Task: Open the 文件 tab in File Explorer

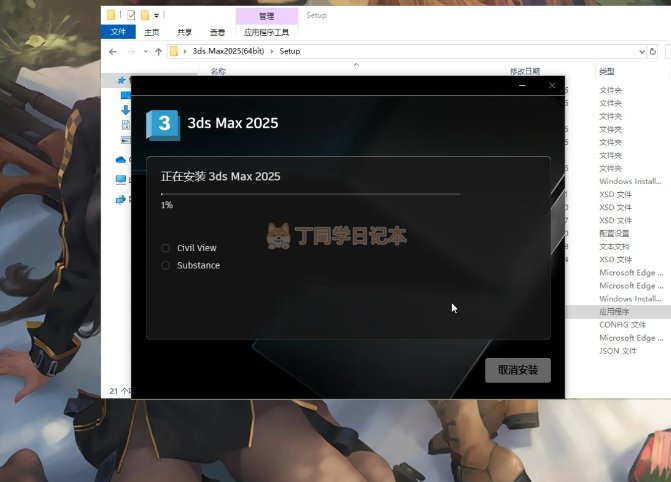Action: pos(118,32)
